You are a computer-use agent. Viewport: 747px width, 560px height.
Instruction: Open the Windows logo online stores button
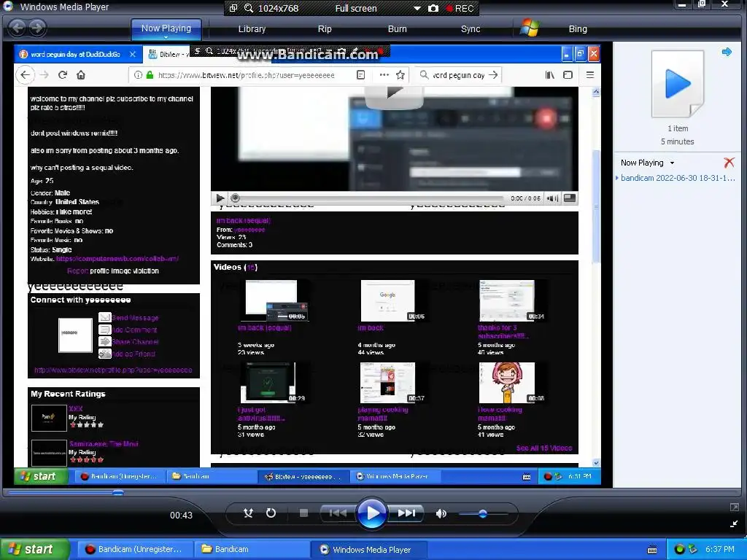coord(530,28)
